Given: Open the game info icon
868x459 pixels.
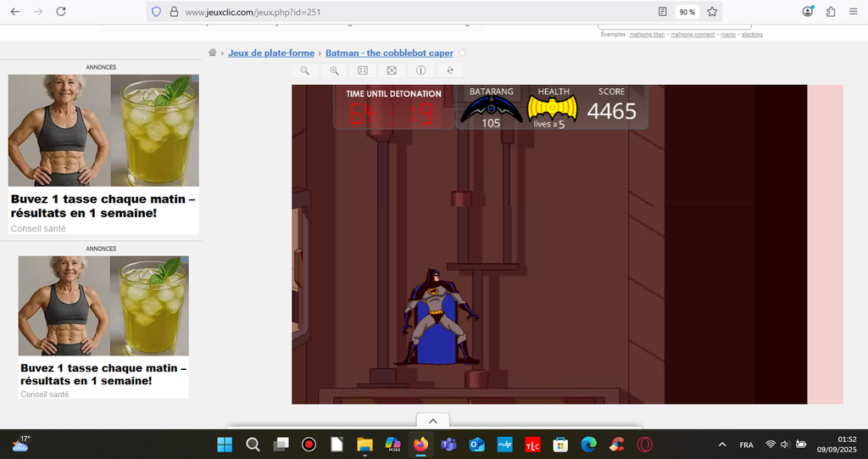Looking at the screenshot, I should [420, 70].
